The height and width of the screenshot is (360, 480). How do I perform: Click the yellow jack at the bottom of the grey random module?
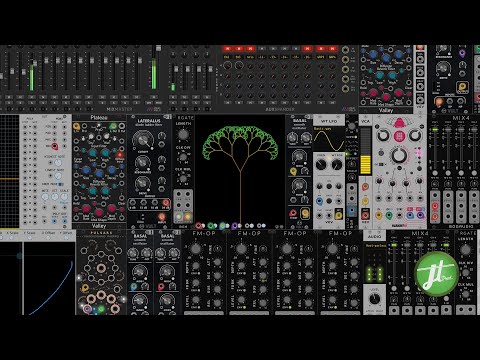click(x=379, y=215)
